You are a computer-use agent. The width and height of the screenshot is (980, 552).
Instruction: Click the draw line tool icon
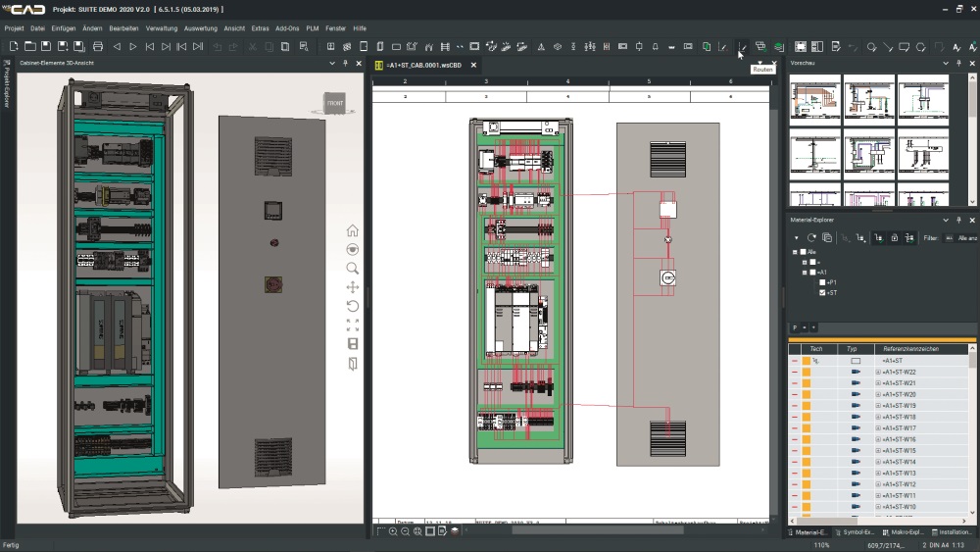coord(888,46)
